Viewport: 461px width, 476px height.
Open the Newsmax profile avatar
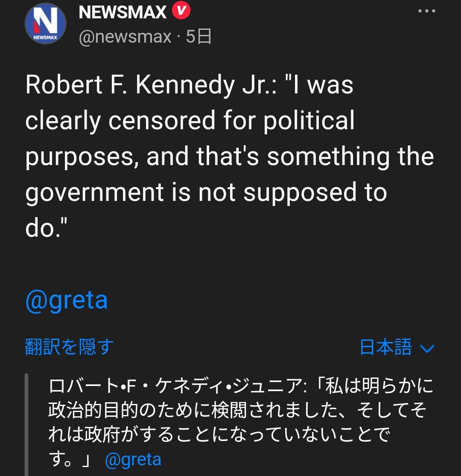point(45,23)
